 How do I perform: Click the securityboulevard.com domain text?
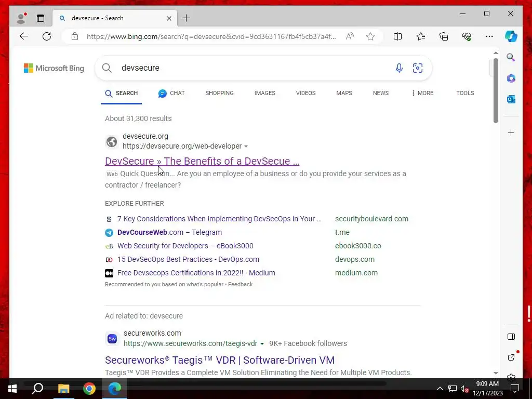371,219
